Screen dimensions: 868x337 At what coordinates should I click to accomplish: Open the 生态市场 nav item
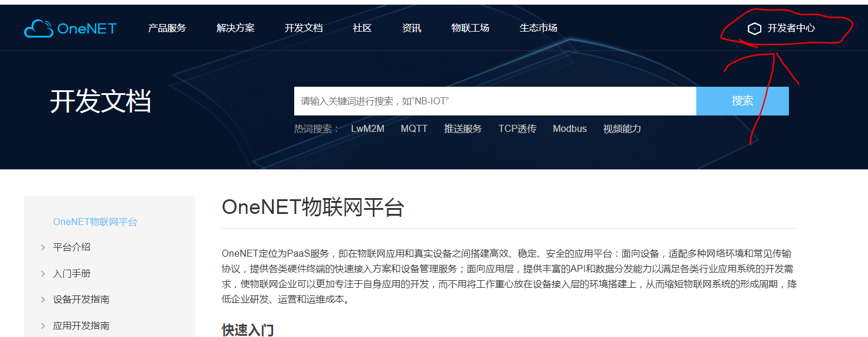tap(538, 28)
